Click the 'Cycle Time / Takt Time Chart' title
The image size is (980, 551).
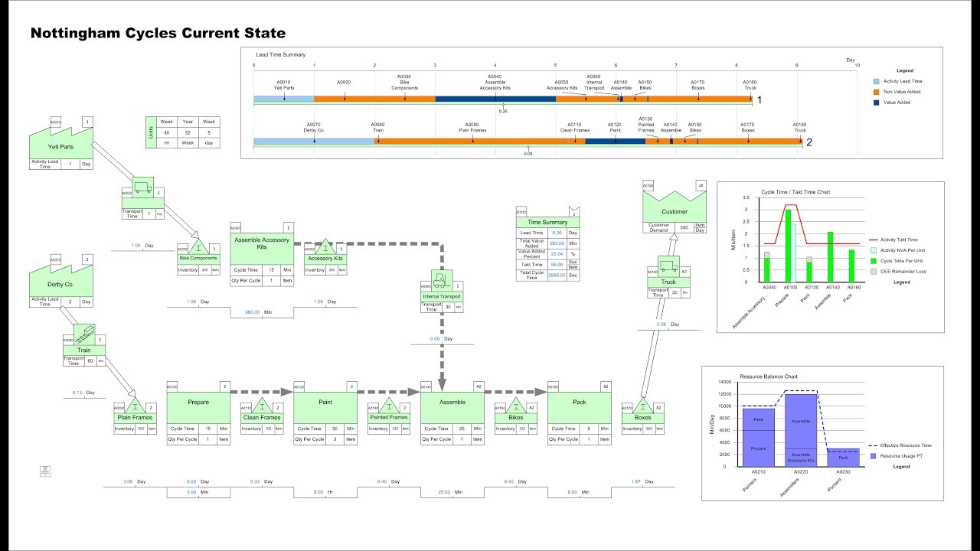[795, 192]
